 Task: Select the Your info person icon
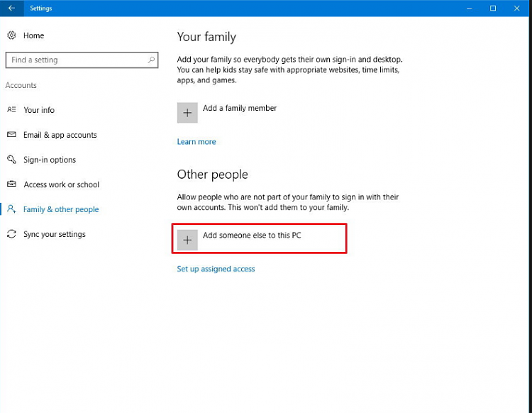pos(11,109)
